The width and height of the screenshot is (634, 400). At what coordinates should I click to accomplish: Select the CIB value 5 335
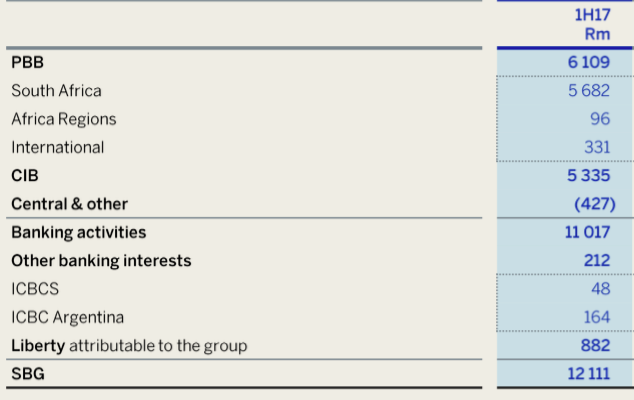point(588,175)
